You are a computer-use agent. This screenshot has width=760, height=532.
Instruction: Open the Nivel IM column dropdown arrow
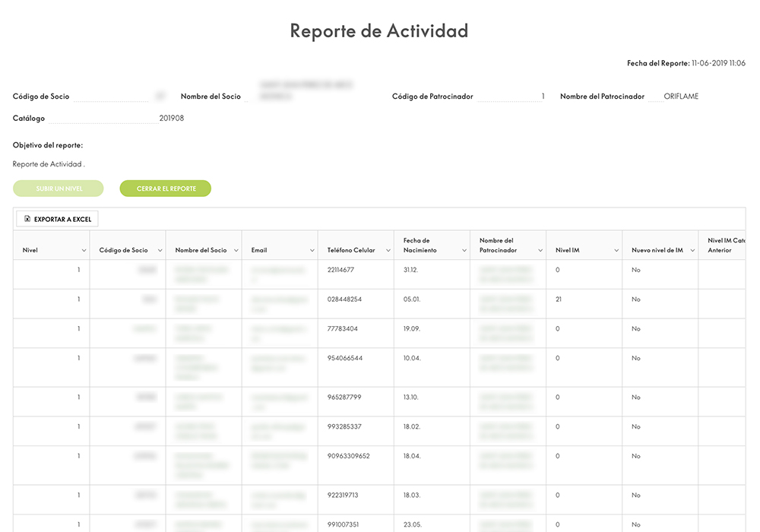616,251
